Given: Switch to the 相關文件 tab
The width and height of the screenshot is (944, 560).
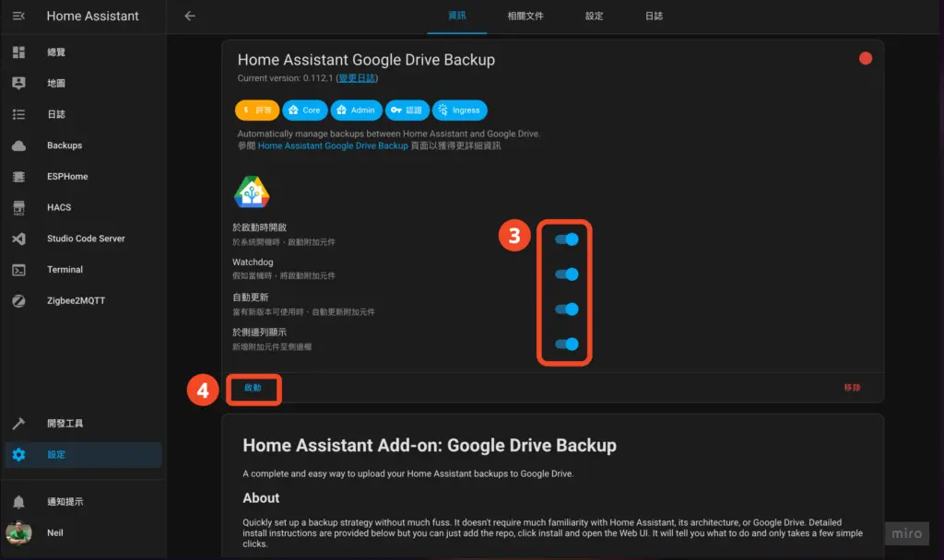Looking at the screenshot, I should [x=525, y=16].
